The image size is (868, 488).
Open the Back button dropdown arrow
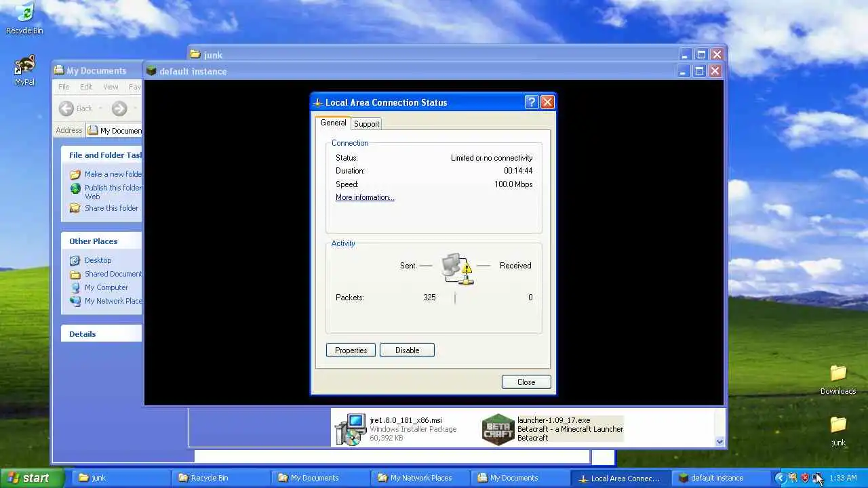pos(100,108)
